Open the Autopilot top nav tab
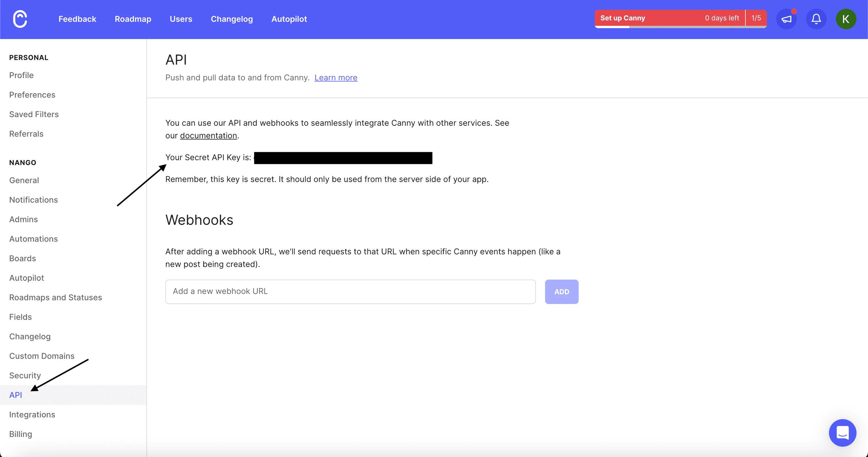 pyautogui.click(x=289, y=19)
